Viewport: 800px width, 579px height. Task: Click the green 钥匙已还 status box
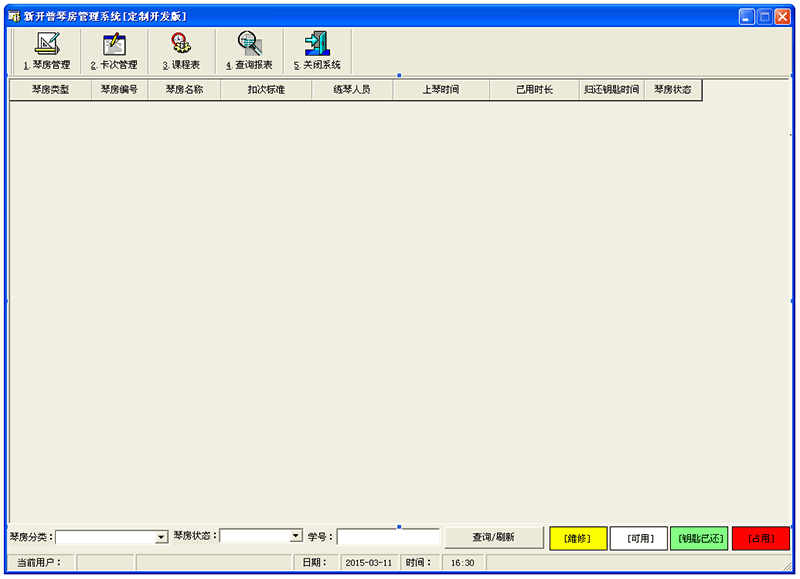tap(699, 538)
